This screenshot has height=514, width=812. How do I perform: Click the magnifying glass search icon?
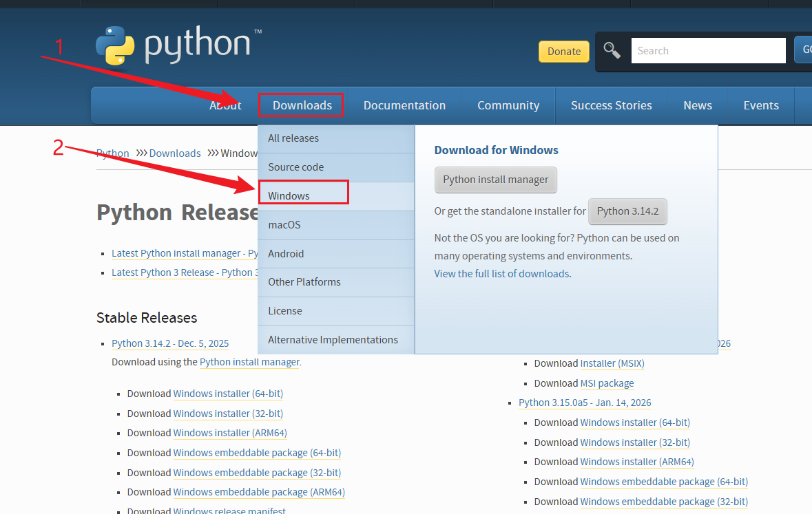click(612, 51)
